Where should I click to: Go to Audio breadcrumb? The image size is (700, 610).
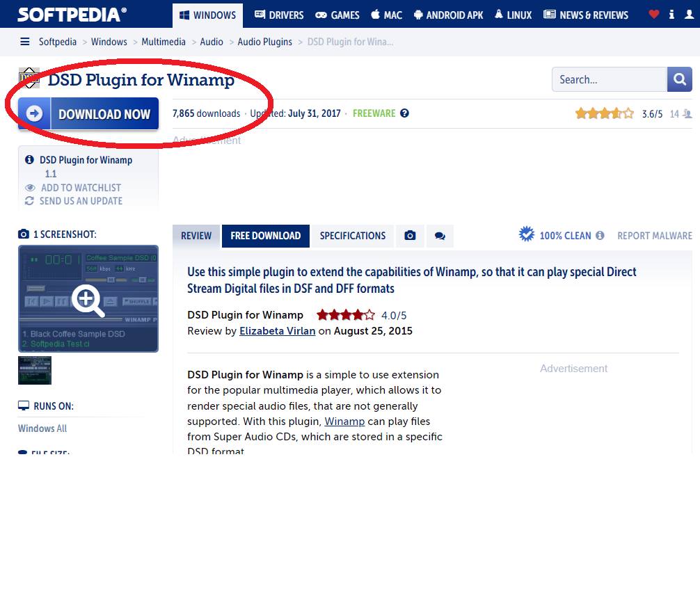212,42
